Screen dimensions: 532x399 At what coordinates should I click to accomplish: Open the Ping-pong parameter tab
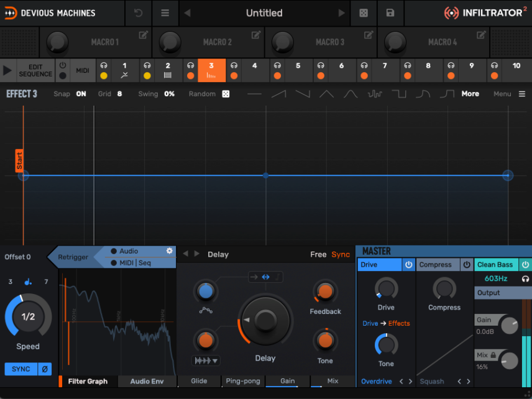click(x=243, y=381)
